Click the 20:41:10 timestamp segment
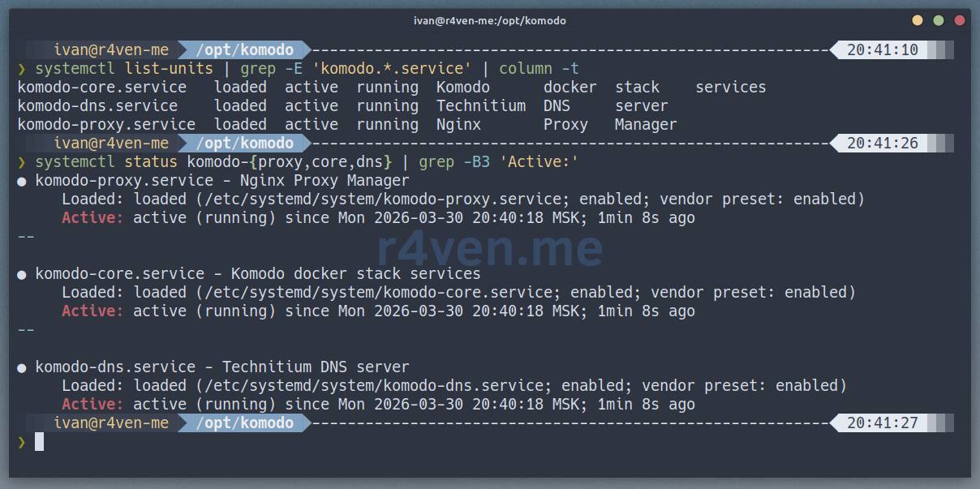Viewport: 980px width, 489px height. pyautogui.click(x=882, y=50)
